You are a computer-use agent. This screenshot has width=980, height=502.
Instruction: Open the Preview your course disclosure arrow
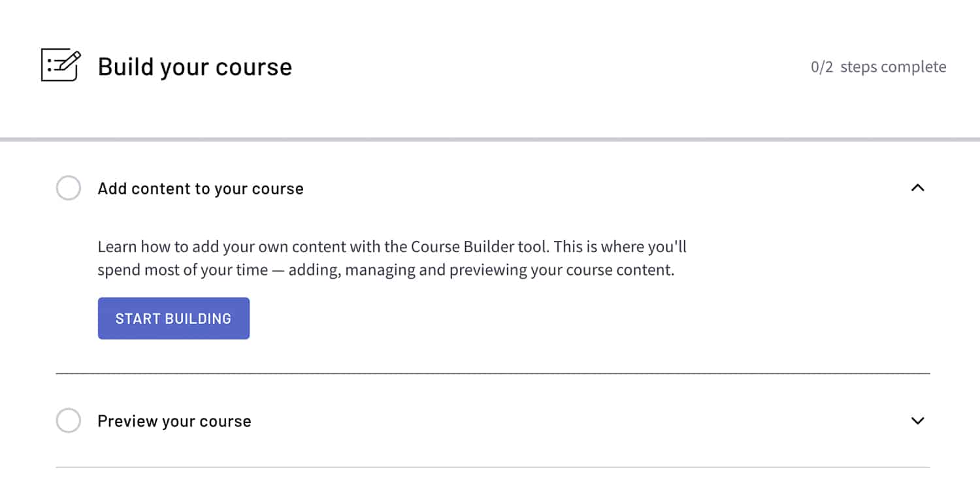coord(918,420)
